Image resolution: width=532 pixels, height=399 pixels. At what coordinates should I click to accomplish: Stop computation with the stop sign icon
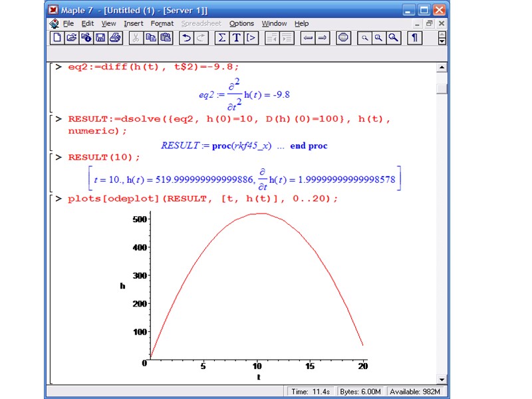point(343,38)
